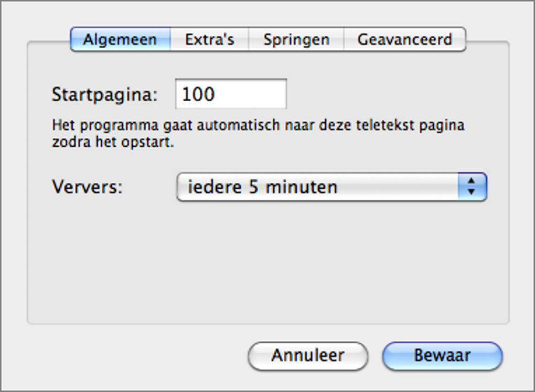
Task: Click the Bewaar button to save settings
Action: click(x=441, y=356)
